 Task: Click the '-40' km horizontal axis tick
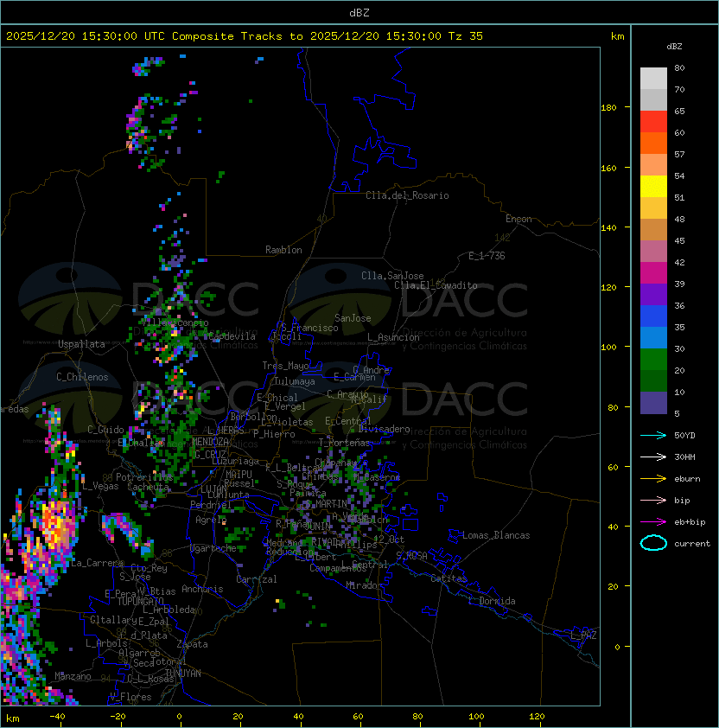pyautogui.click(x=57, y=717)
